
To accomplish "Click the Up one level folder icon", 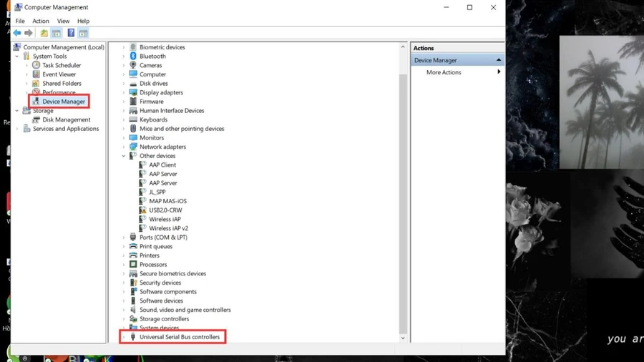I will tap(44, 33).
